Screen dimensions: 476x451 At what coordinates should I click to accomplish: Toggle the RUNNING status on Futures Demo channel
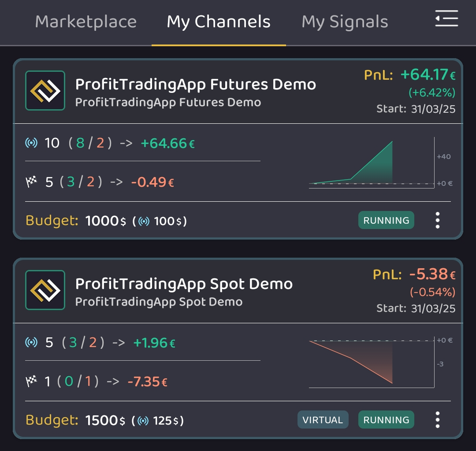pyautogui.click(x=386, y=220)
